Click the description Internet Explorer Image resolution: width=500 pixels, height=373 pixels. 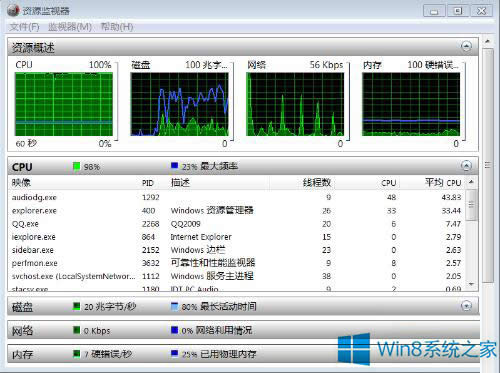[x=201, y=237]
